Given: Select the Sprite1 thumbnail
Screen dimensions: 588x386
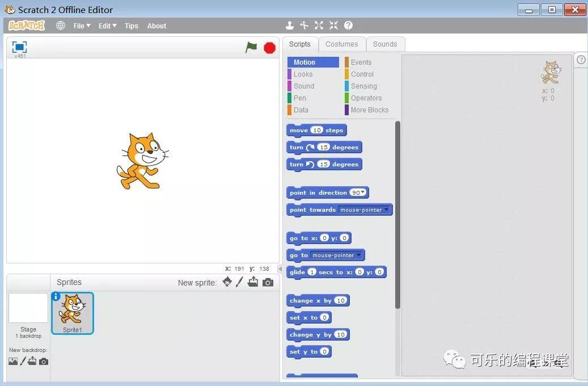Looking at the screenshot, I should tap(73, 313).
